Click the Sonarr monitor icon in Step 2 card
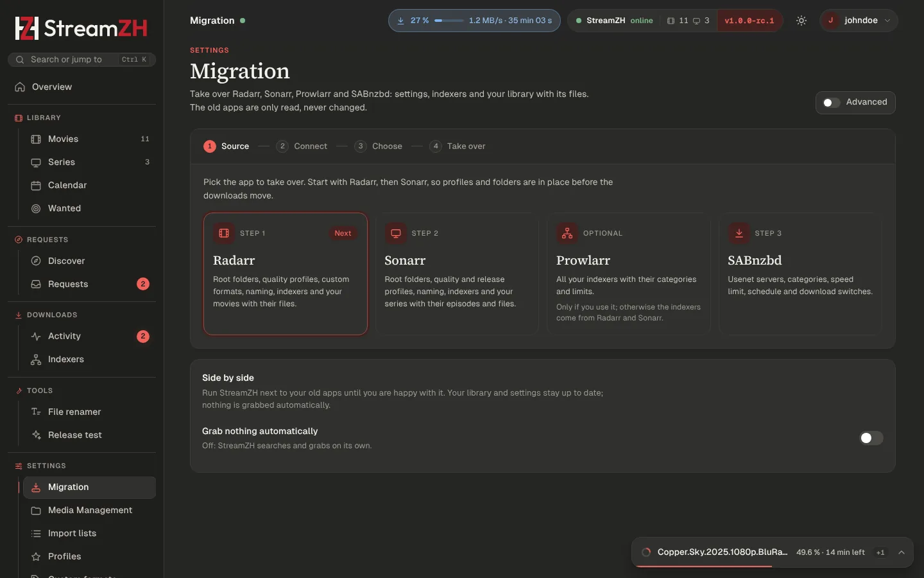 click(x=395, y=233)
